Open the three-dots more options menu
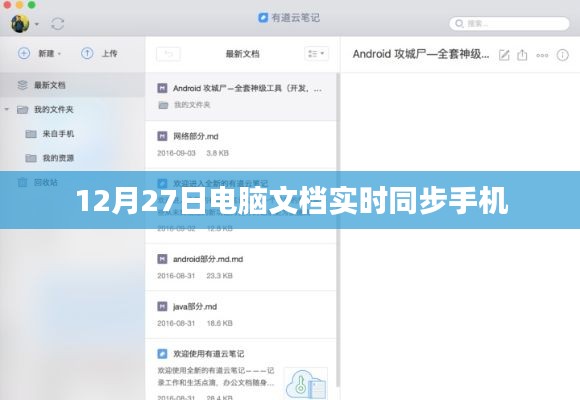This screenshot has width=580, height=400. pos(542,56)
